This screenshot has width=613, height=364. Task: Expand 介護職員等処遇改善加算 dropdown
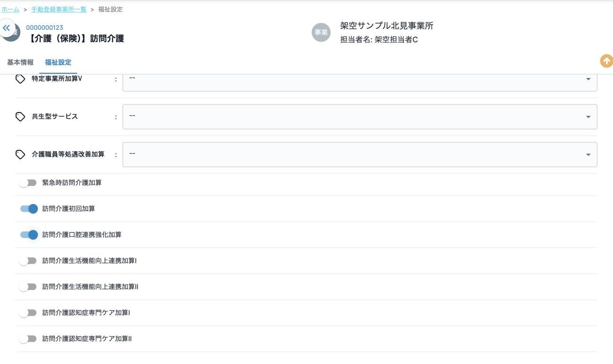(360, 155)
